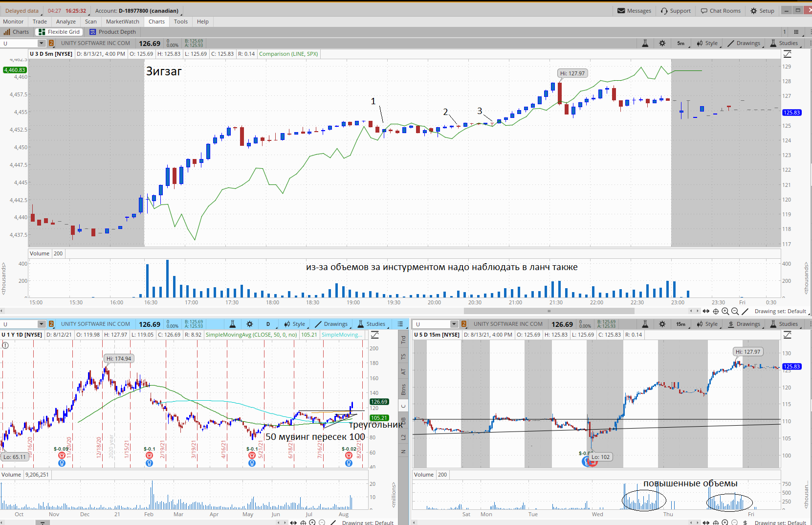Open the Btns side tab
Screen dimensions: 812x525
404,389
